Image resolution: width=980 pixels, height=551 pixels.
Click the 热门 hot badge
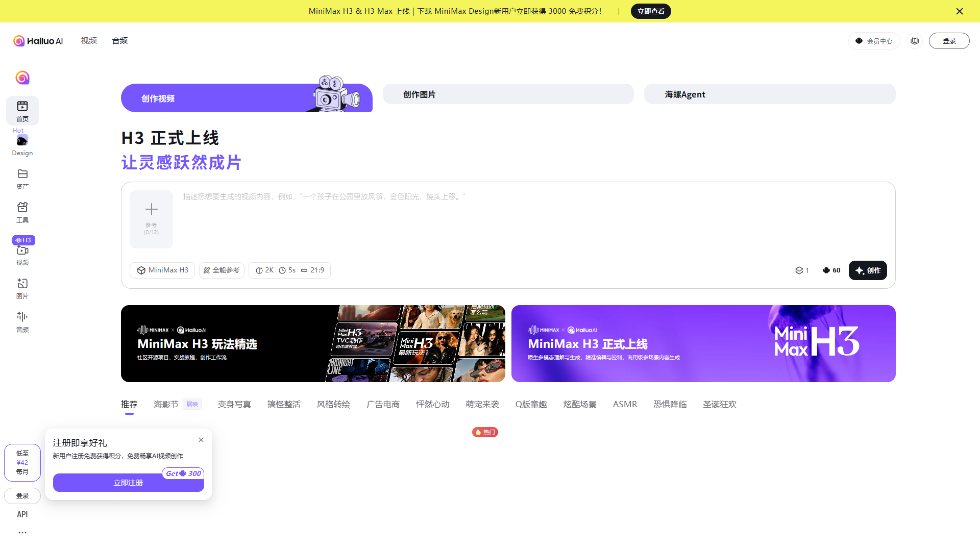pos(485,432)
